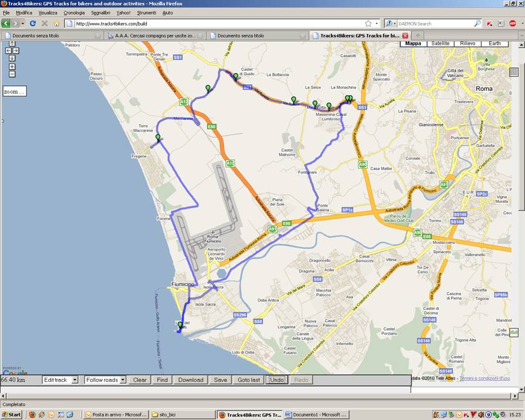Pan the map up with the arrow
Viewport: 525px width, 420px height.
point(12,44)
